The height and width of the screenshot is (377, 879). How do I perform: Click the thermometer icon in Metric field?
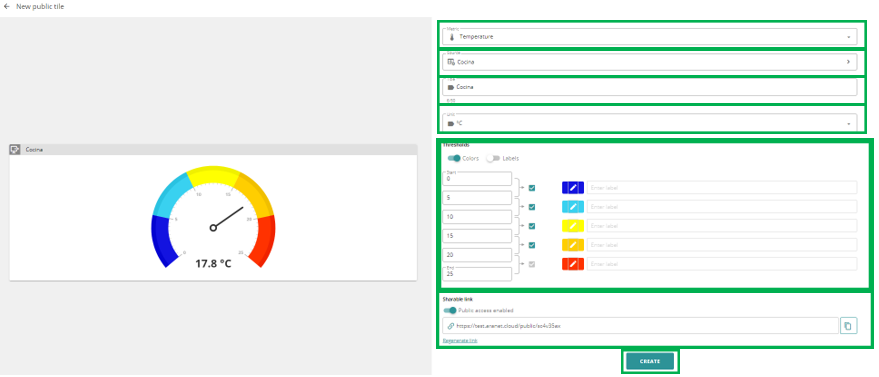click(x=452, y=37)
